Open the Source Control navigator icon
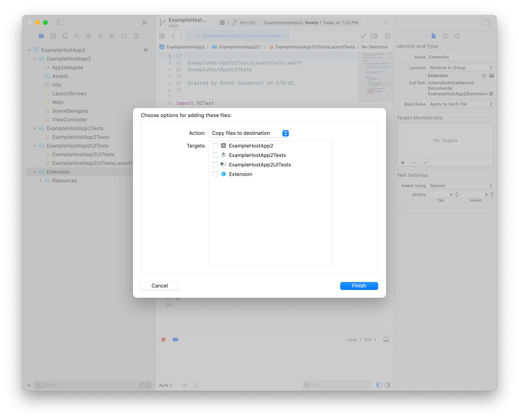 [x=53, y=36]
